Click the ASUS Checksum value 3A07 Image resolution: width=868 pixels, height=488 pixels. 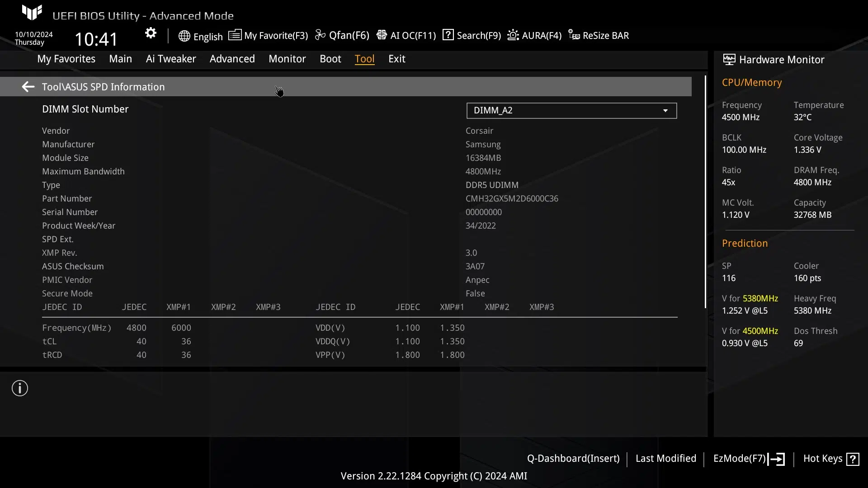tap(475, 266)
